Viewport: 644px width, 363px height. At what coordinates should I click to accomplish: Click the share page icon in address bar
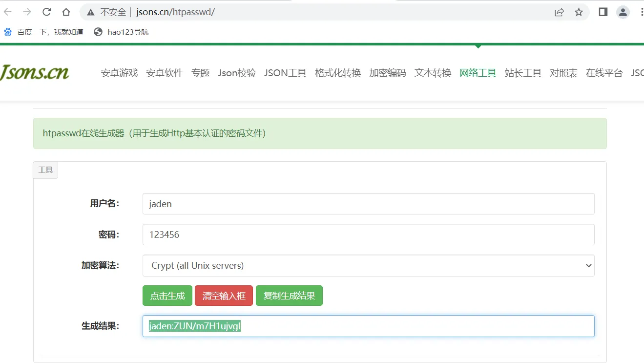point(559,12)
